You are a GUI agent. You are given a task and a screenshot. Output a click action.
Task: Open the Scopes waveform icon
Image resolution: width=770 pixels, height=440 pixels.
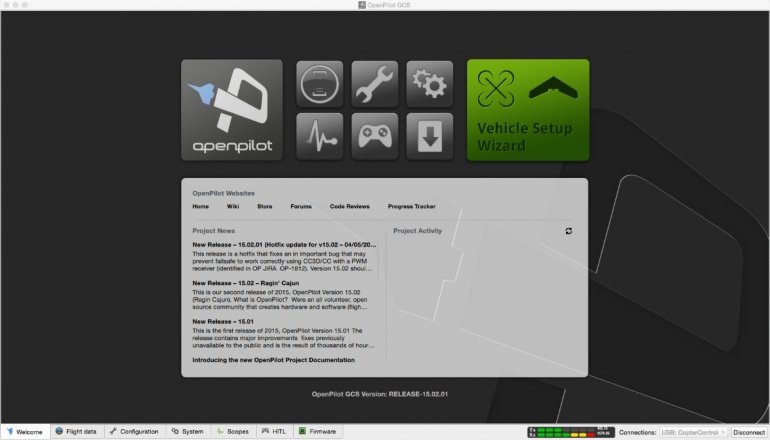320,137
